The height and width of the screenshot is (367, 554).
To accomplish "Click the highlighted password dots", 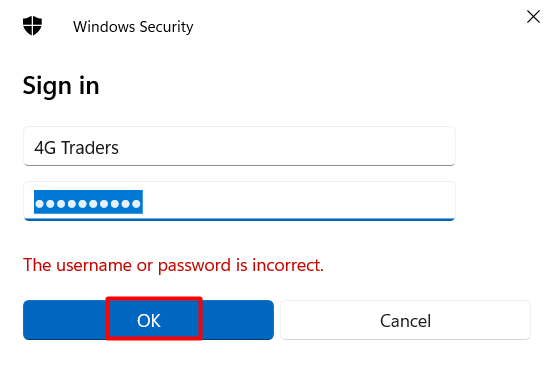I will click(x=88, y=202).
